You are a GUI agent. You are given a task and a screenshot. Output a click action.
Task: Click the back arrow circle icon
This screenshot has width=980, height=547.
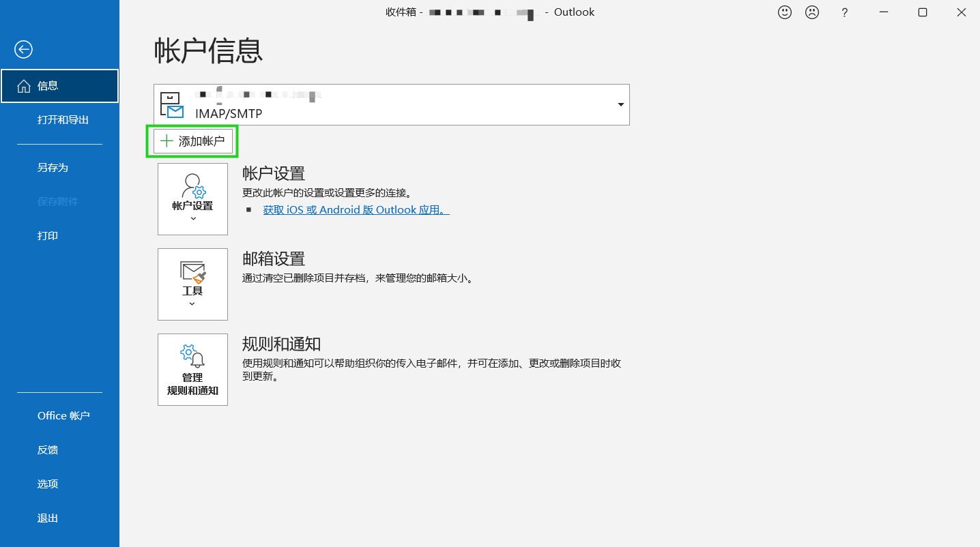pos(23,49)
